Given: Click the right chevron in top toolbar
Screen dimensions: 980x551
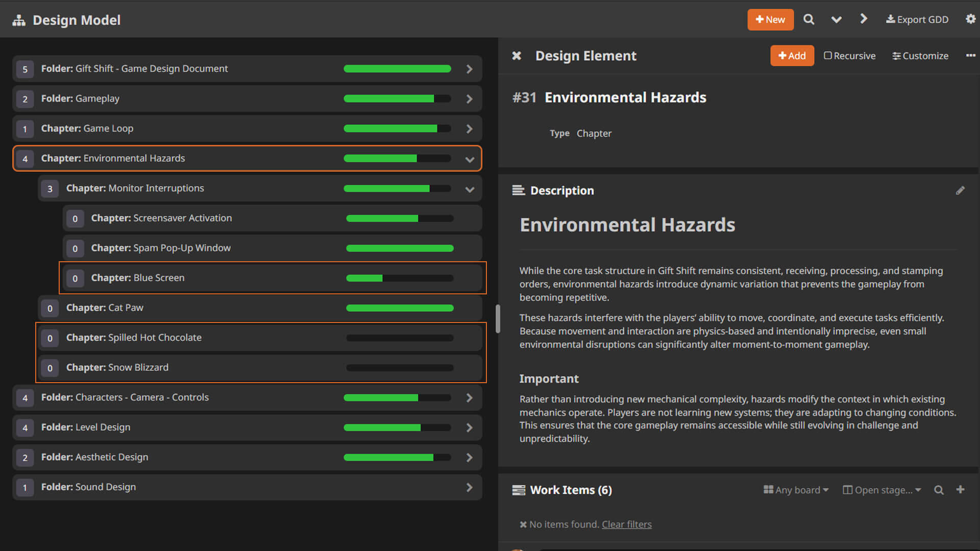Looking at the screenshot, I should [864, 19].
